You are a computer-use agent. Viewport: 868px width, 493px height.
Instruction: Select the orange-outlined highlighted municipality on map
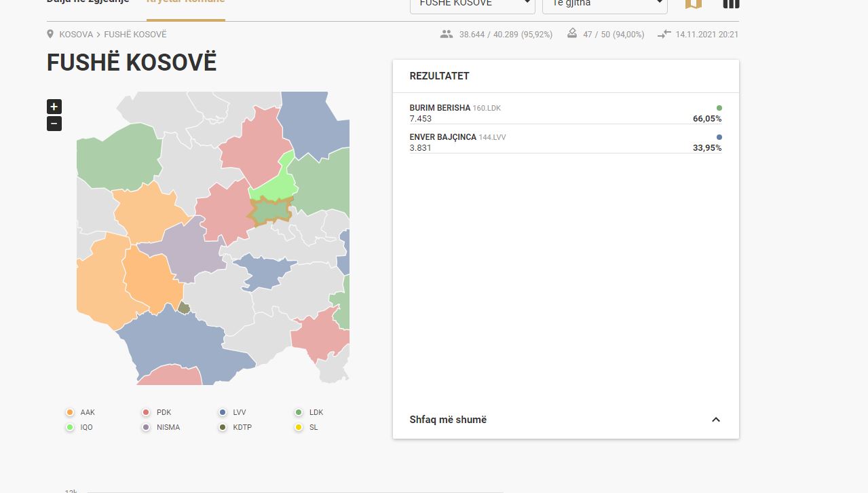pyautogui.click(x=271, y=211)
